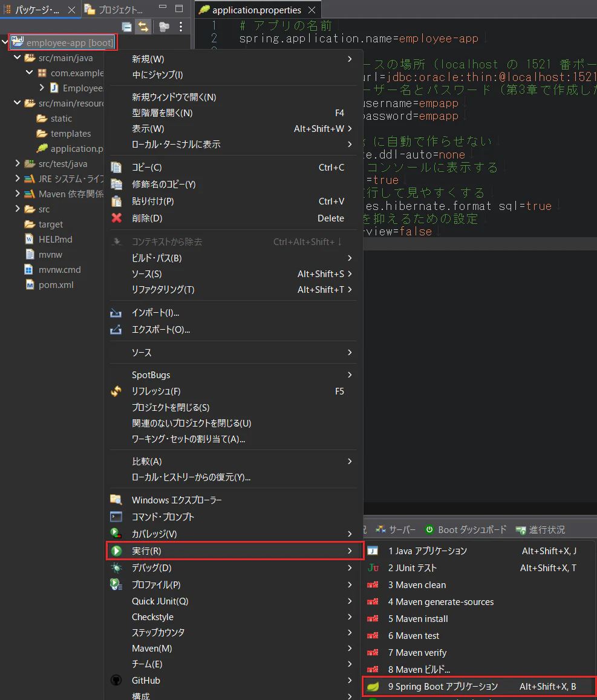Open the サーバー tab

[x=396, y=529]
